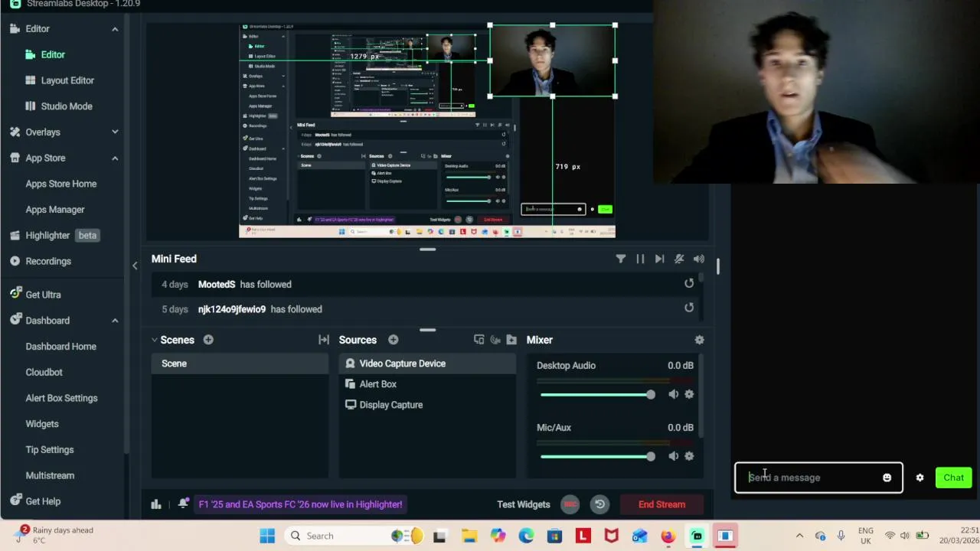Open Apps Store Home
Screen dimensions: 980x551
pyautogui.click(x=61, y=184)
